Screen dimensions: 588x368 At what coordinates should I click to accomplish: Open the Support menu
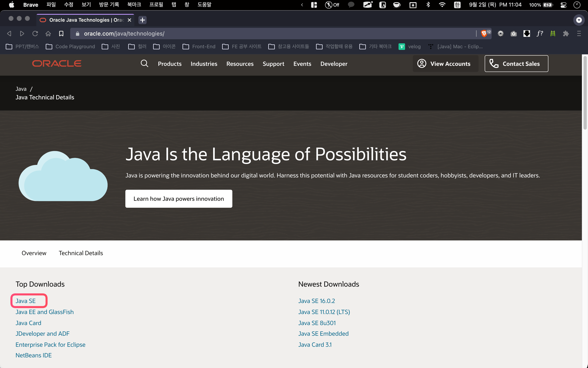[273, 64]
